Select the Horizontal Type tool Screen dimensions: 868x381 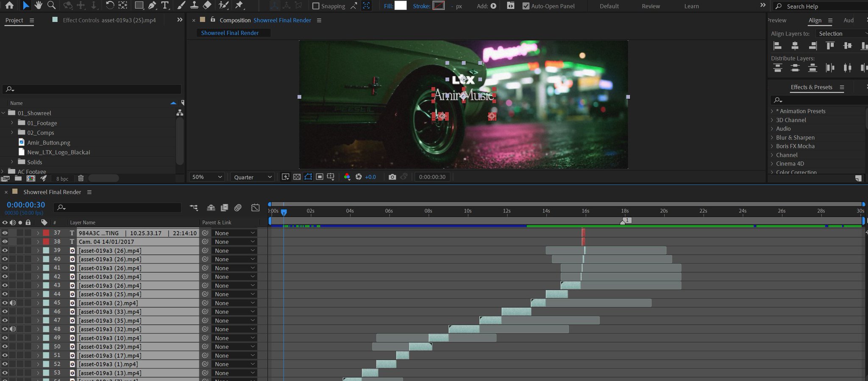[x=165, y=6]
